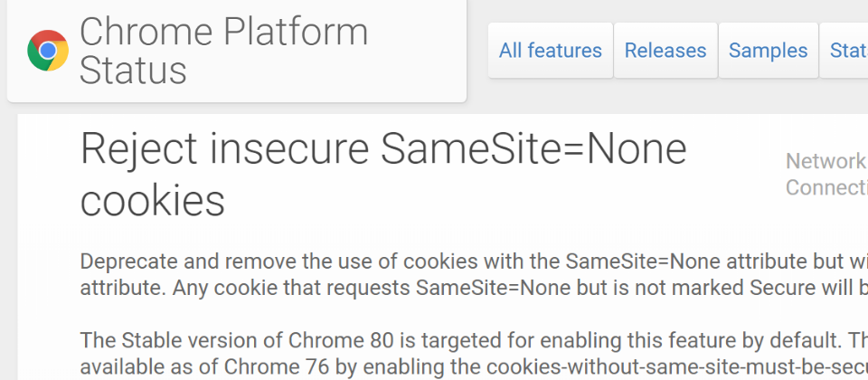Click the Network category label
Screen dimensions: 868x380
coord(826,161)
